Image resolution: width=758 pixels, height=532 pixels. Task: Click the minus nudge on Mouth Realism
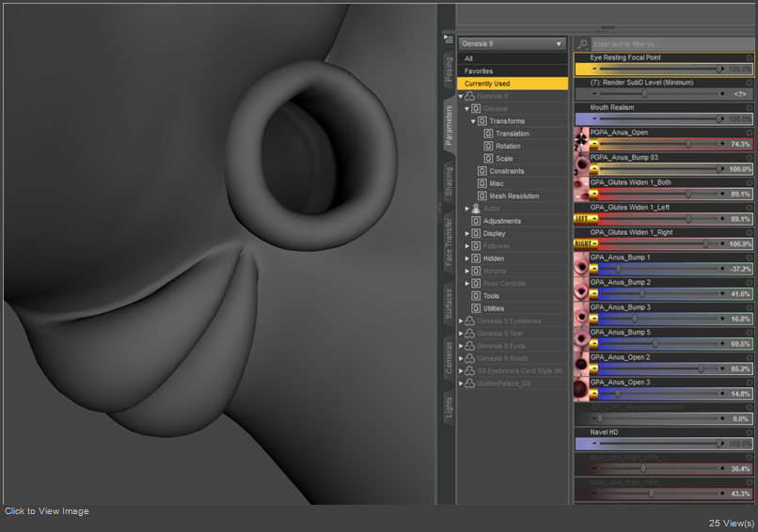(x=594, y=118)
